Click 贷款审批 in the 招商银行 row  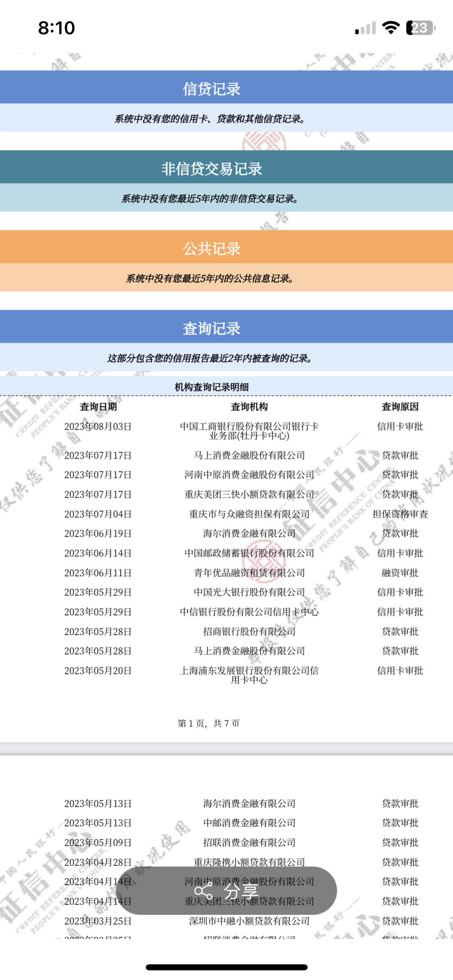point(400,632)
